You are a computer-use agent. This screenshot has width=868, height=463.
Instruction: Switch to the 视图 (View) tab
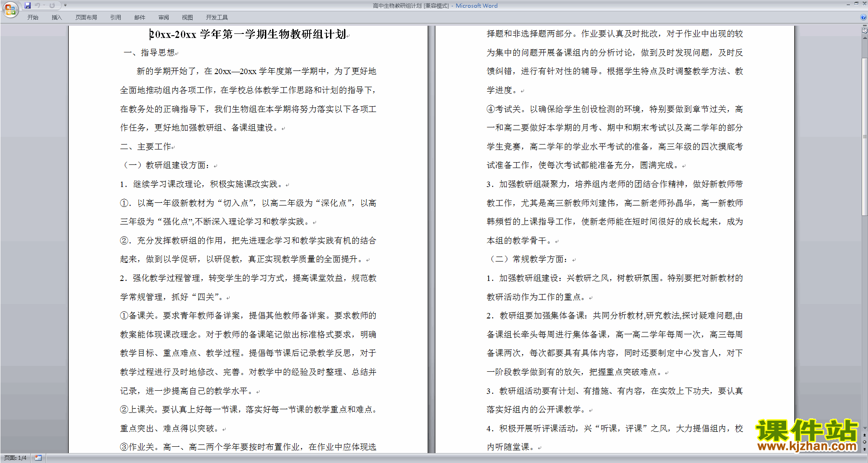[x=187, y=17]
